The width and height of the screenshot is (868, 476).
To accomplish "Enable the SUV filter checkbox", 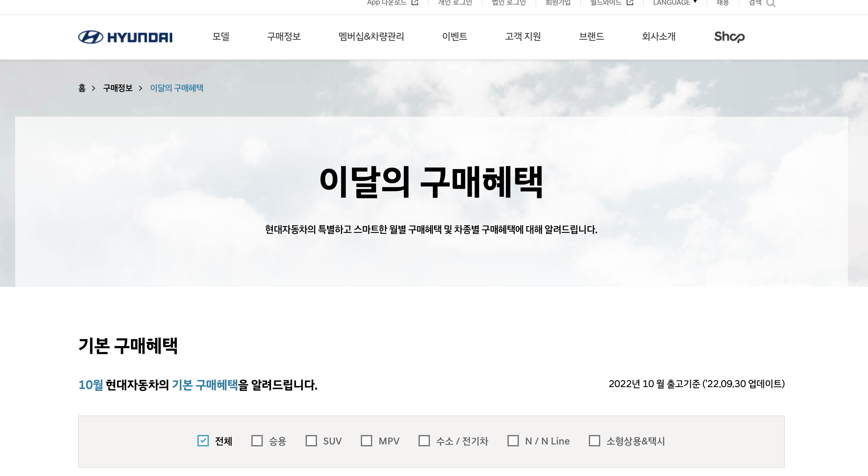I will pos(311,441).
